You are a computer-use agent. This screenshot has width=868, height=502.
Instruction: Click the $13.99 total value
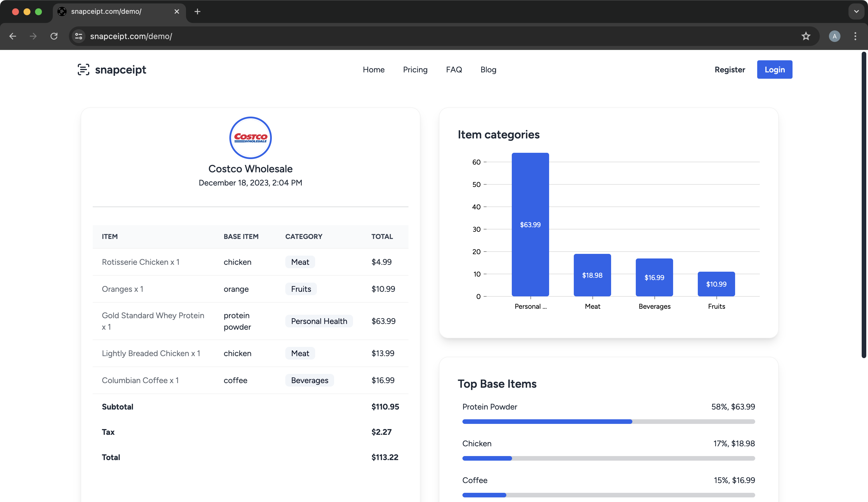tap(383, 353)
